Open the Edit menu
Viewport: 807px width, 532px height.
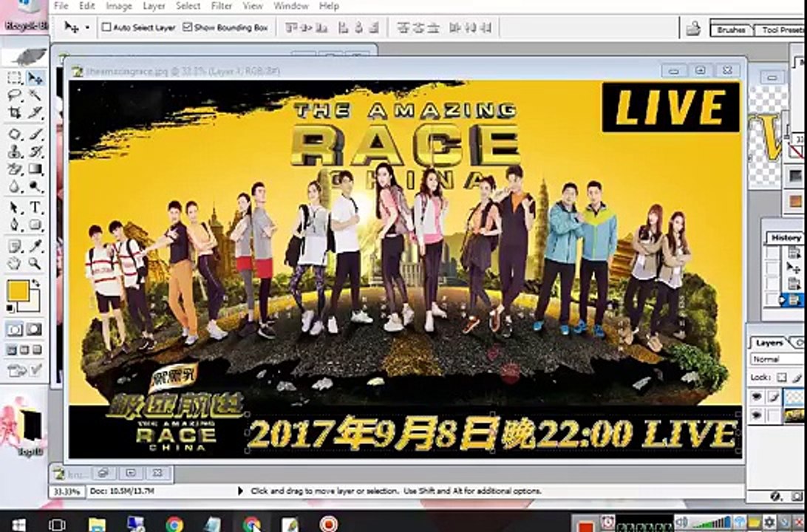(x=87, y=6)
